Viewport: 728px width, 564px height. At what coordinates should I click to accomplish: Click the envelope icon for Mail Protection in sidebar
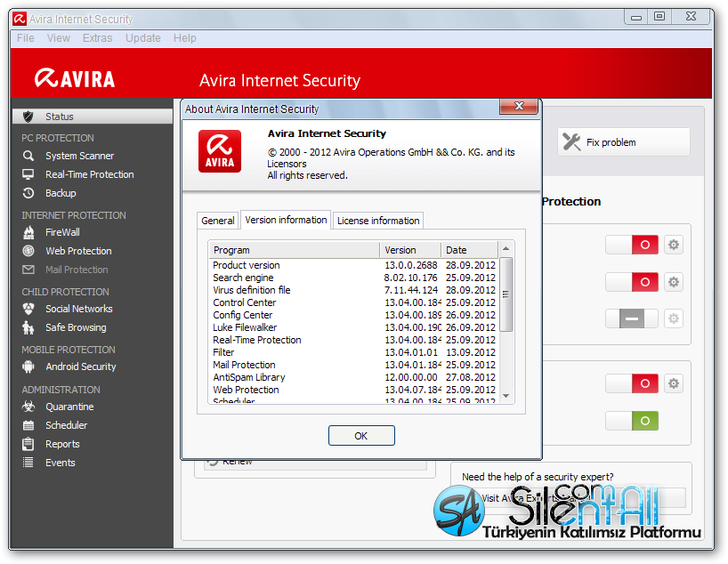point(28,270)
